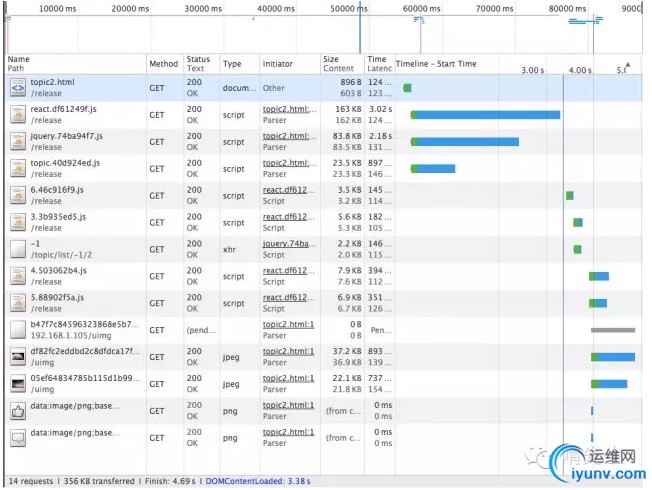Screen dimensions: 652x490
Task: Click the jquery.74ba94f7.js blue waterfall bar
Action: click(x=468, y=142)
